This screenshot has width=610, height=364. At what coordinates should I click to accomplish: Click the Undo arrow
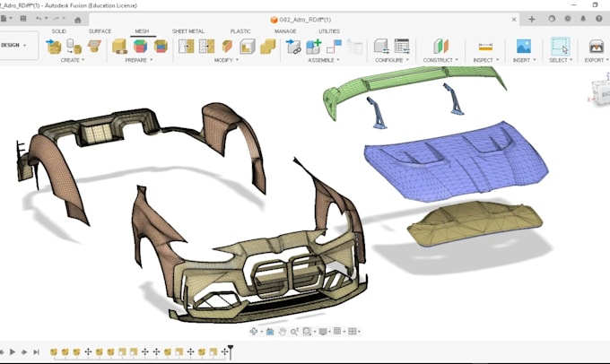tap(39, 18)
